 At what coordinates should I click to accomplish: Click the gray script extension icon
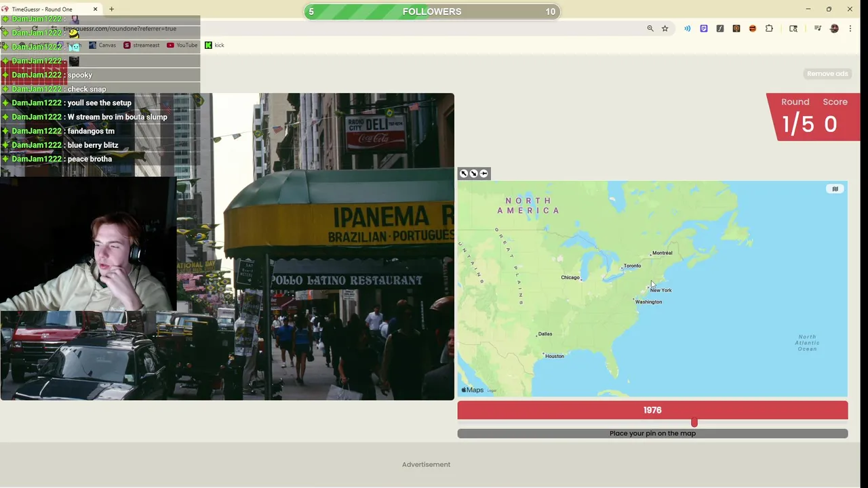click(x=720, y=28)
